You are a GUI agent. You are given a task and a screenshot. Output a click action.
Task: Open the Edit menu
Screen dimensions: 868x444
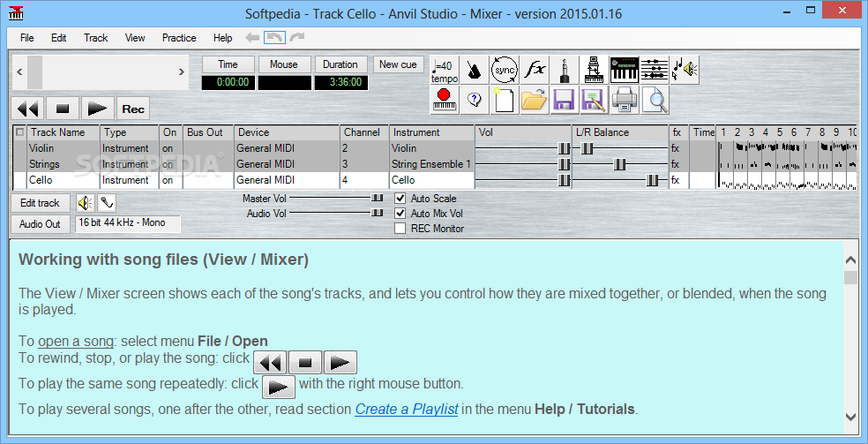pyautogui.click(x=59, y=38)
